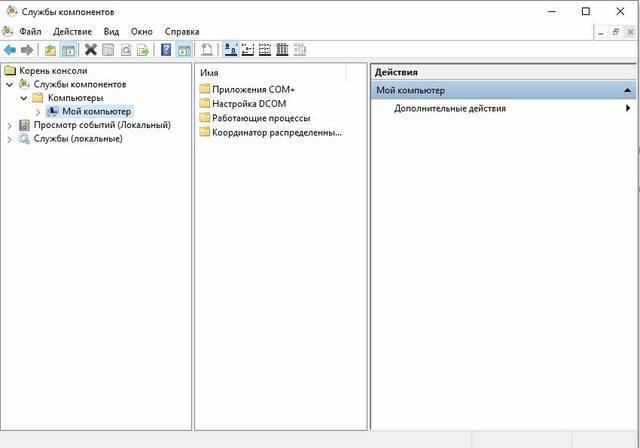Click the Install new application toolbar icon
The image size is (640, 448).
coord(207,50)
